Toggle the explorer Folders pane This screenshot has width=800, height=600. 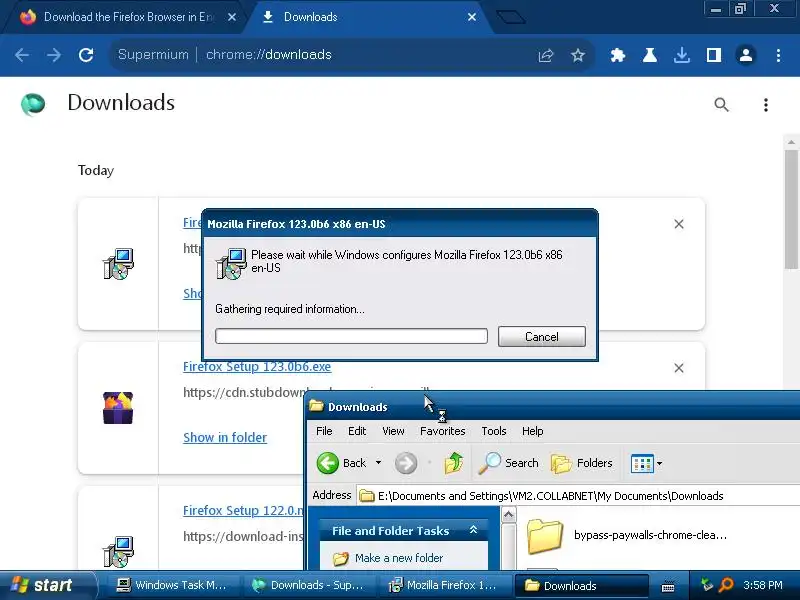(x=582, y=463)
